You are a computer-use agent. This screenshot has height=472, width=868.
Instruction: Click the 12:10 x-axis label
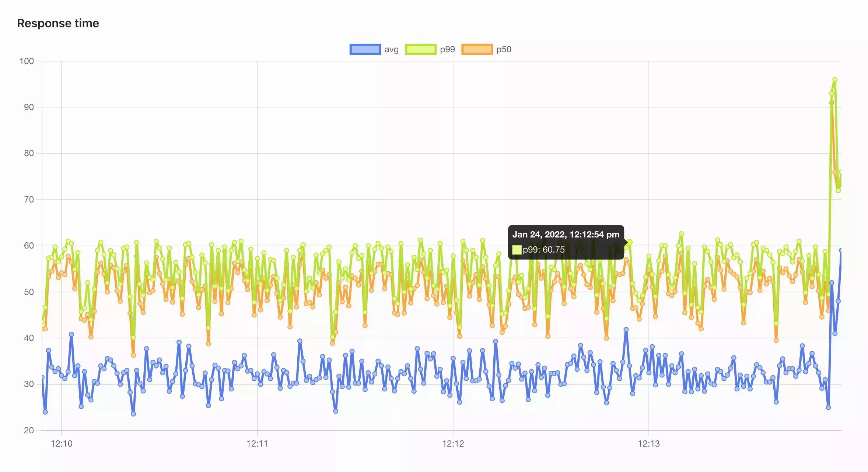coord(62,444)
